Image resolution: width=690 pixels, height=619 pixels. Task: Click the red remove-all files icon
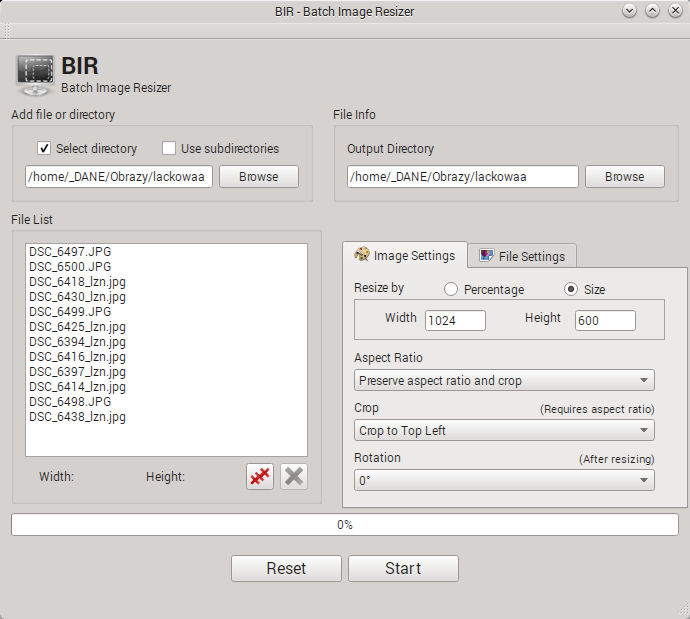(x=260, y=476)
